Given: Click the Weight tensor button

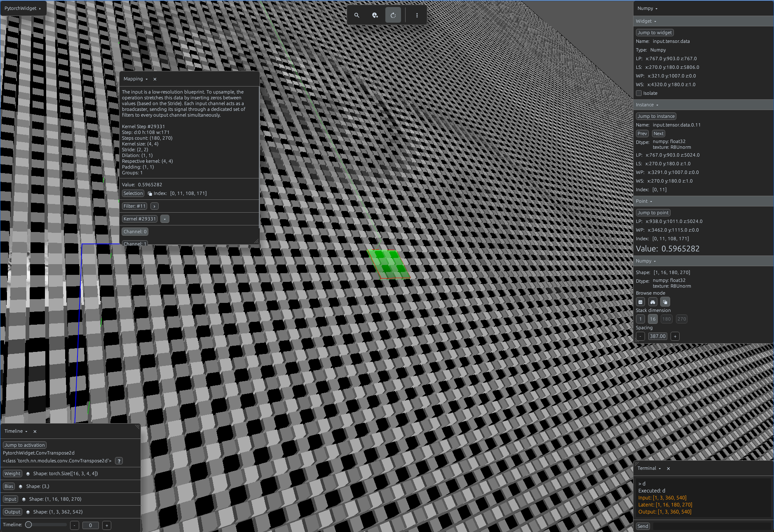Looking at the screenshot, I should (x=12, y=474).
